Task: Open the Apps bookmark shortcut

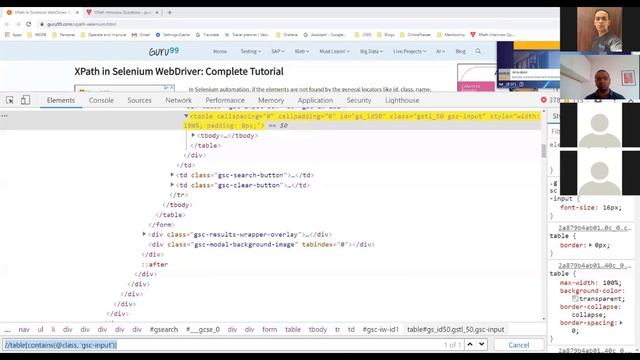Action: pyautogui.click(x=13, y=35)
